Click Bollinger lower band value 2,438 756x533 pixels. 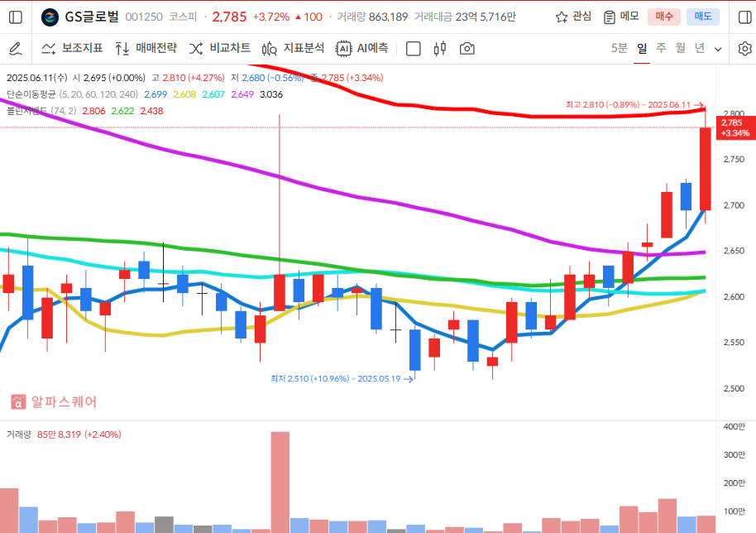152,111
